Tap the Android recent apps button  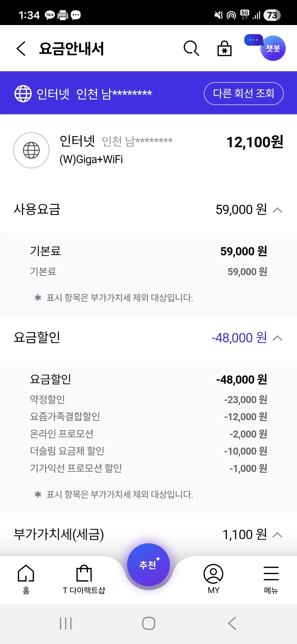pos(66,623)
